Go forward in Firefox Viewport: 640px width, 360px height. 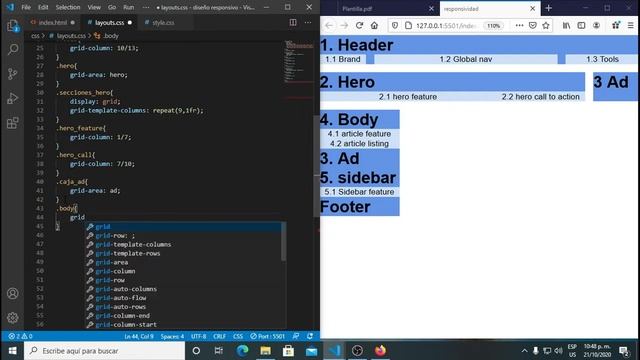coord(344,25)
